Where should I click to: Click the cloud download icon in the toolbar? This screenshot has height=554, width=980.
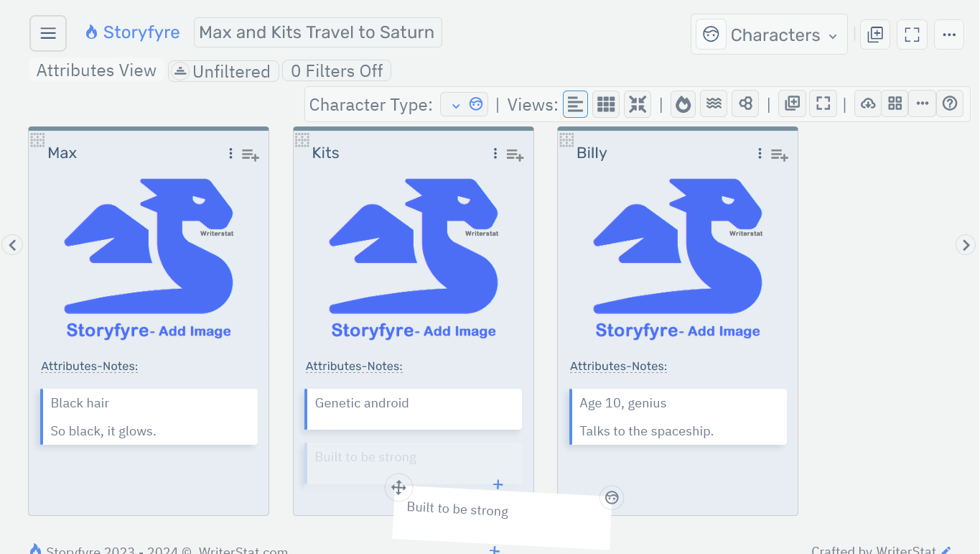(x=867, y=103)
